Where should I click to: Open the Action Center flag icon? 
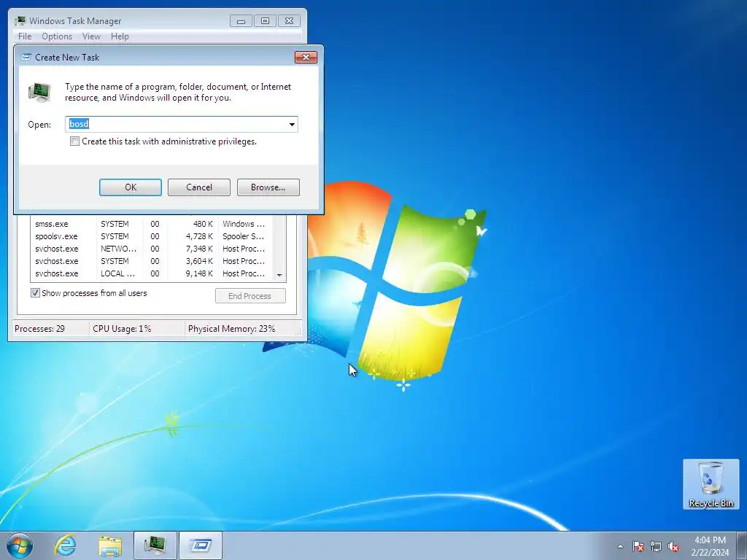638,546
